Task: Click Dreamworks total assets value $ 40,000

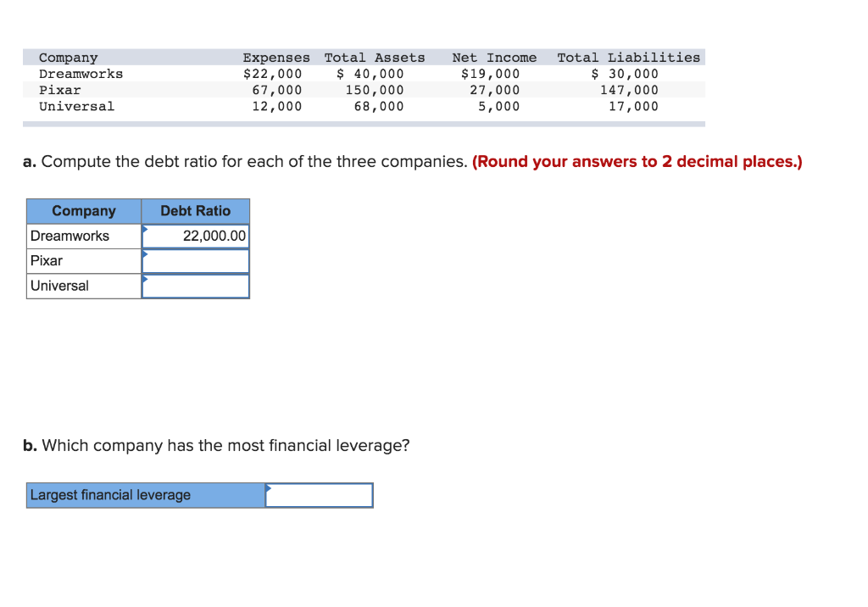Action: (x=370, y=74)
